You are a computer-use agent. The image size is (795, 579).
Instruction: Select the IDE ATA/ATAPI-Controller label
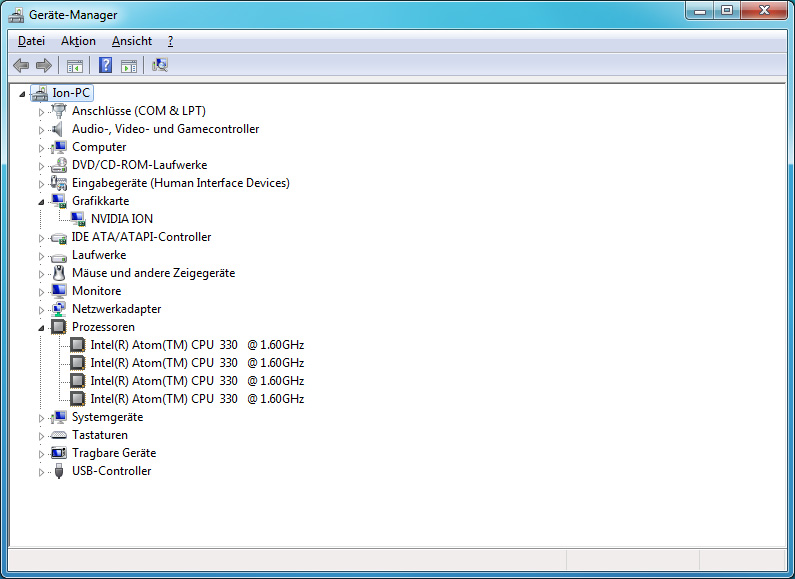pos(141,237)
